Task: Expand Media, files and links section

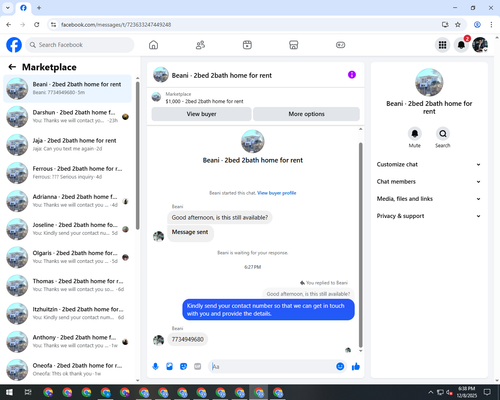Action: (x=429, y=199)
